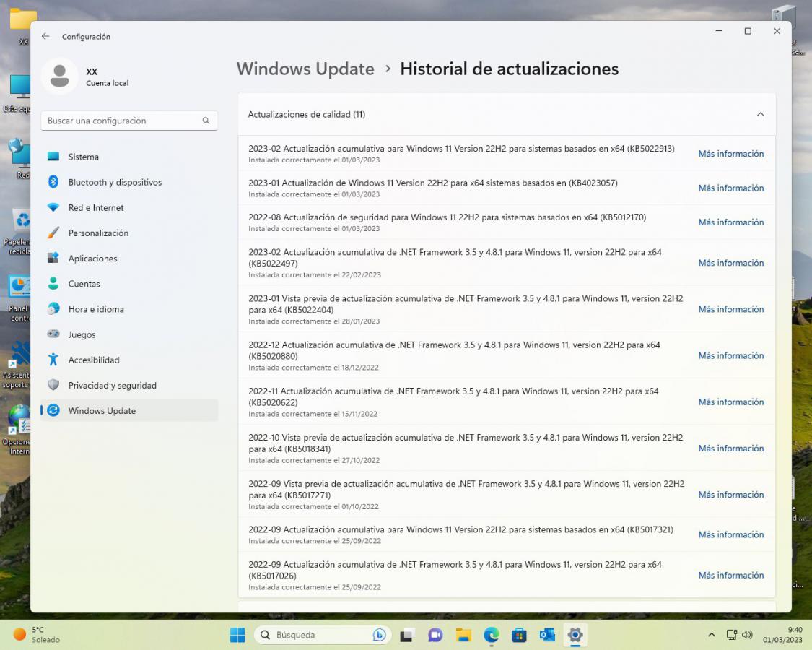Show hidden icons in system tray
This screenshot has height=650, width=812.
point(711,635)
